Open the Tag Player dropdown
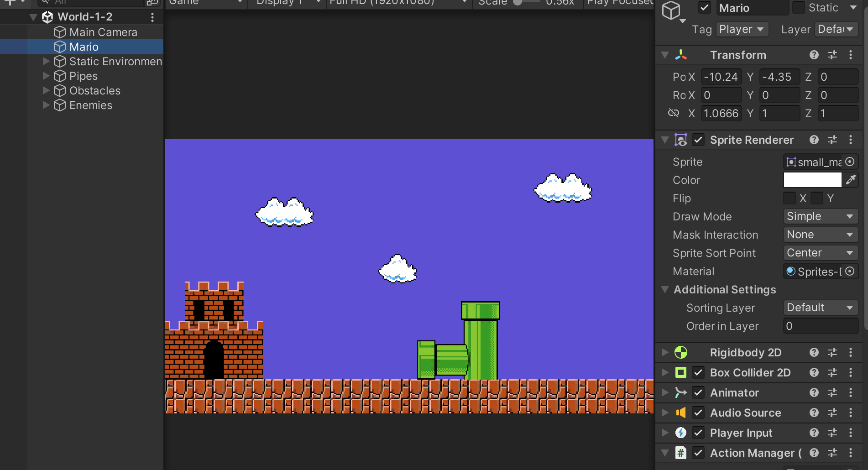This screenshot has width=868, height=470. (742, 29)
